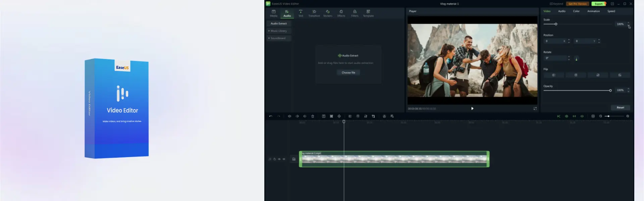Image resolution: width=644 pixels, height=201 pixels.
Task: Open the Filters tab
Action: pos(355,13)
